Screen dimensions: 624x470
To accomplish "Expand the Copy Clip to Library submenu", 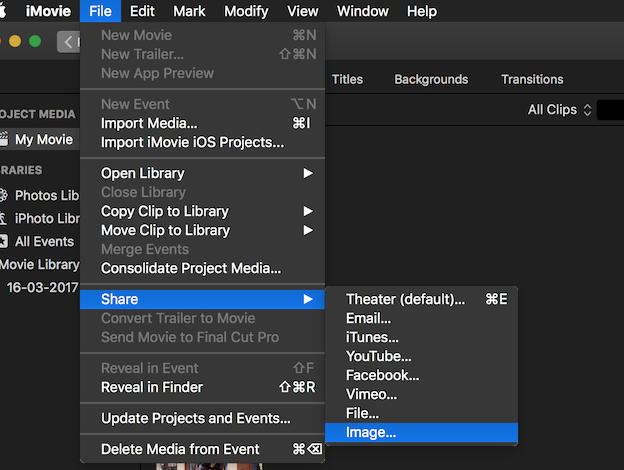I will pos(202,211).
